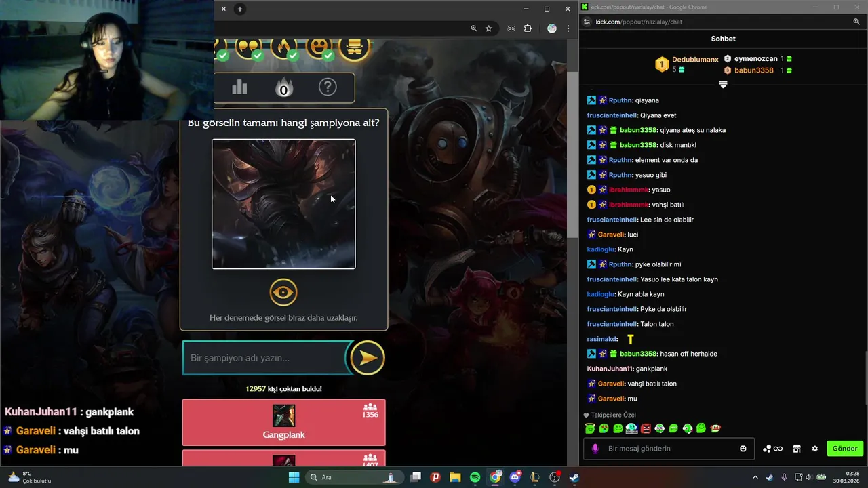This screenshot has width=868, height=488.
Task: Open the Chrome extensions puzzle icon
Action: pos(528,28)
